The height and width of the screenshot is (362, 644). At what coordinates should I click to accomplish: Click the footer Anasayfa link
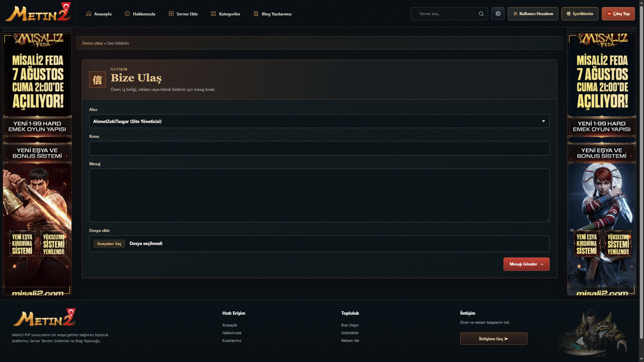coord(230,325)
